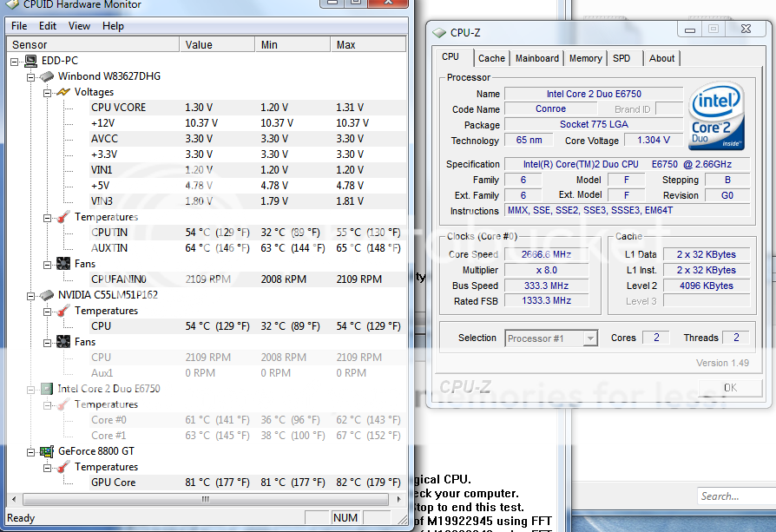Viewport: 776px width, 532px height.
Task: Click the Winbond Temperatures thermometer icon
Action: tap(63, 217)
